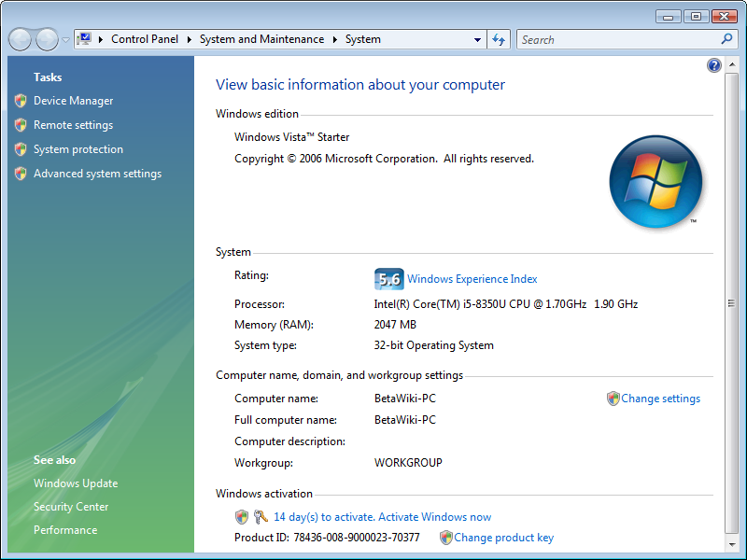This screenshot has width=747, height=560.
Task: Open Help via the blue question mark
Action: point(713,65)
